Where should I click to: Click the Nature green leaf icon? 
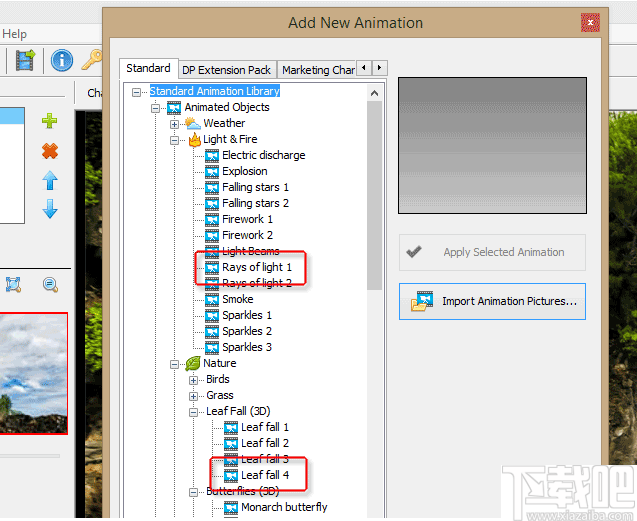click(193, 363)
